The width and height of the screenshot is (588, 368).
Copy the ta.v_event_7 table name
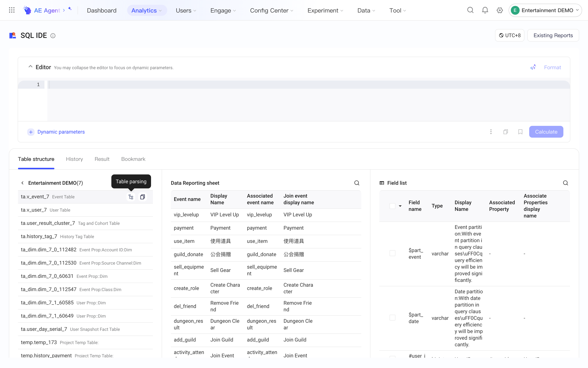[x=142, y=197]
